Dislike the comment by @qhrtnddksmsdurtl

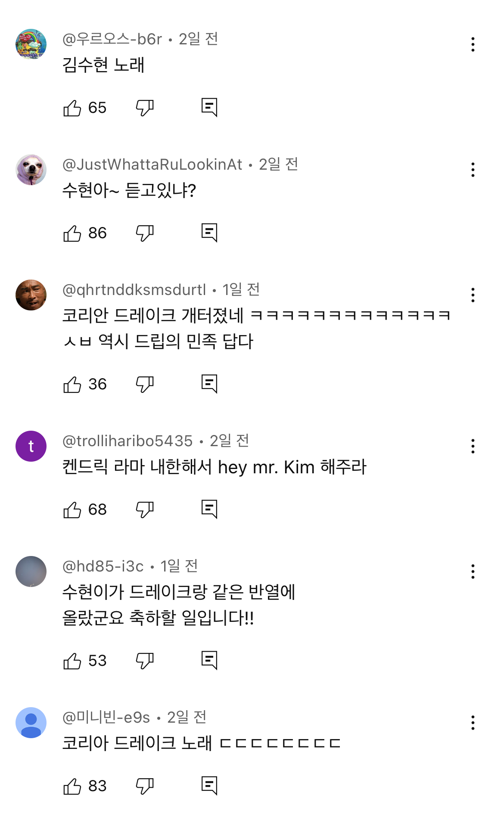click(145, 384)
